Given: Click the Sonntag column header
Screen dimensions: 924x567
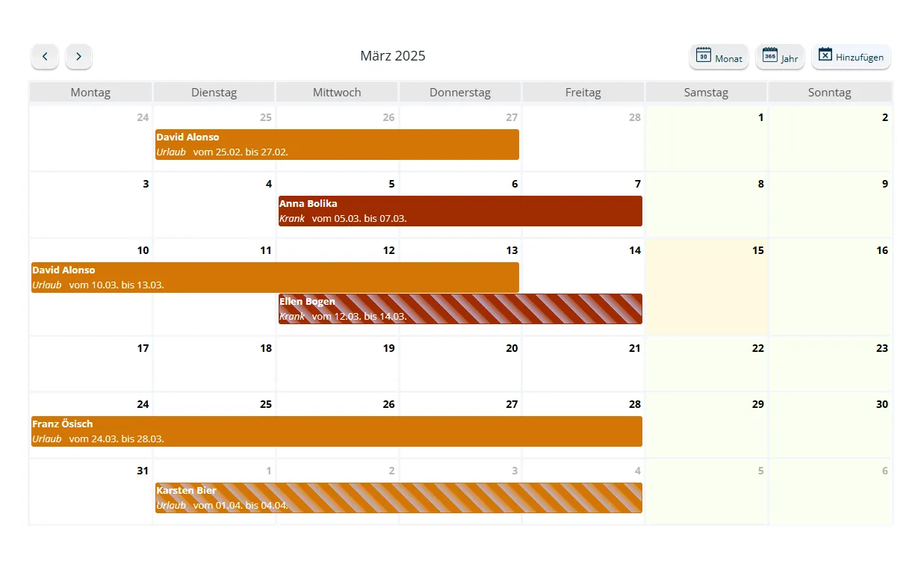Looking at the screenshot, I should 829,93.
